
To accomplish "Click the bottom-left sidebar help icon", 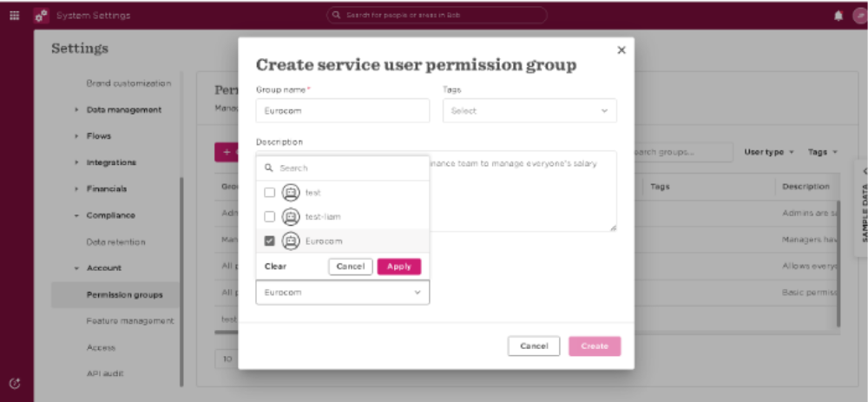I will pyautogui.click(x=15, y=383).
